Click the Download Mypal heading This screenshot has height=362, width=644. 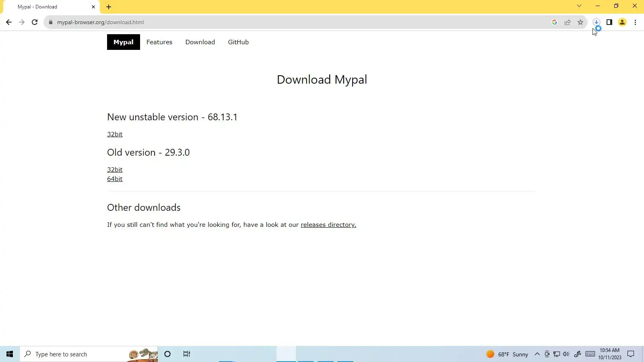[x=322, y=80]
